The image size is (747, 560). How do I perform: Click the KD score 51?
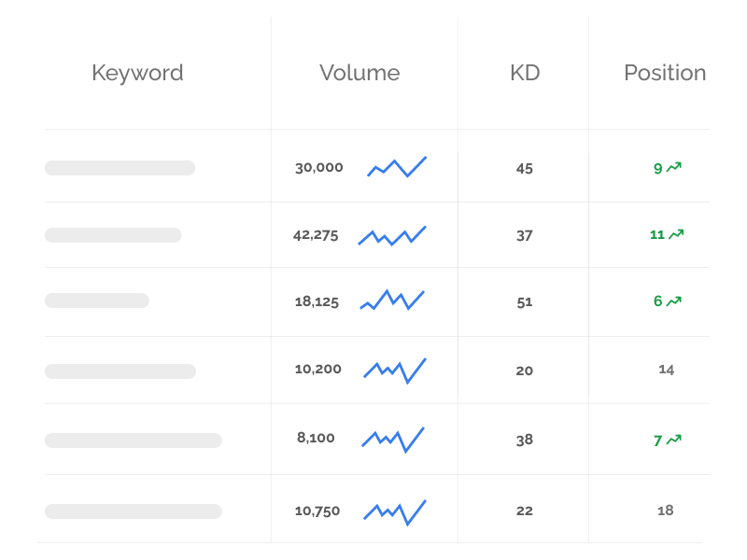click(525, 301)
